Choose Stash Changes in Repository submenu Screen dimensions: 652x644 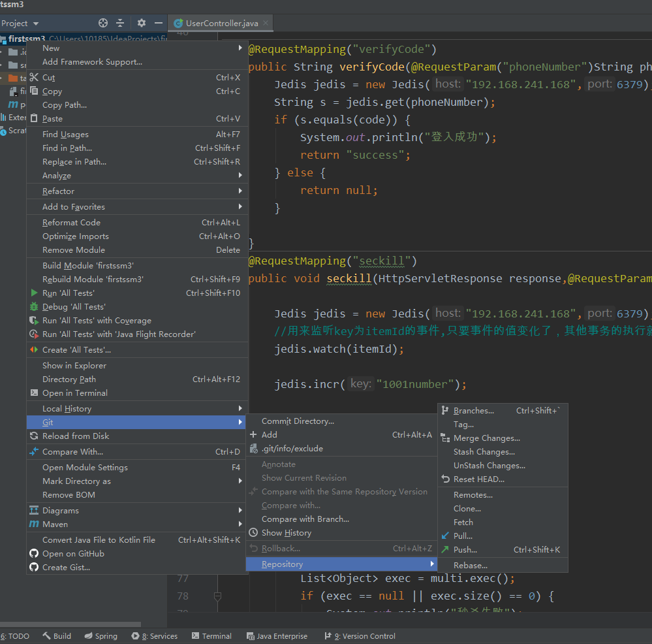coord(484,452)
